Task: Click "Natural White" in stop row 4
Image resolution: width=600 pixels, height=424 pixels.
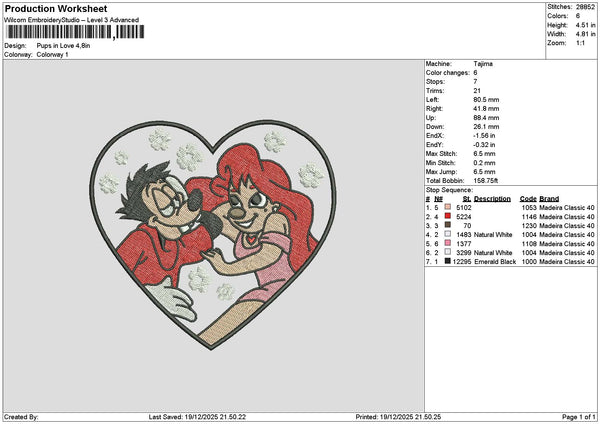Action: [493, 235]
